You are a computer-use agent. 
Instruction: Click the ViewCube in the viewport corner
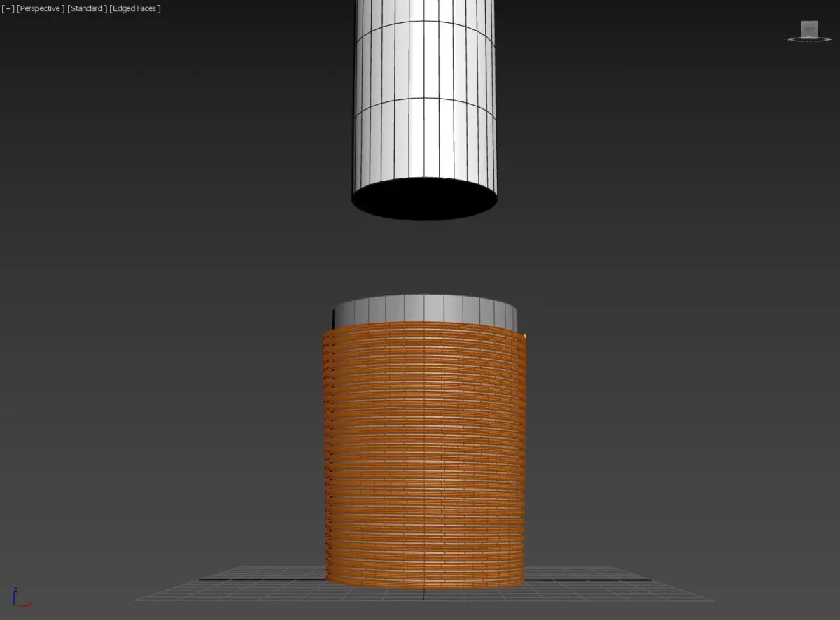pos(809,30)
